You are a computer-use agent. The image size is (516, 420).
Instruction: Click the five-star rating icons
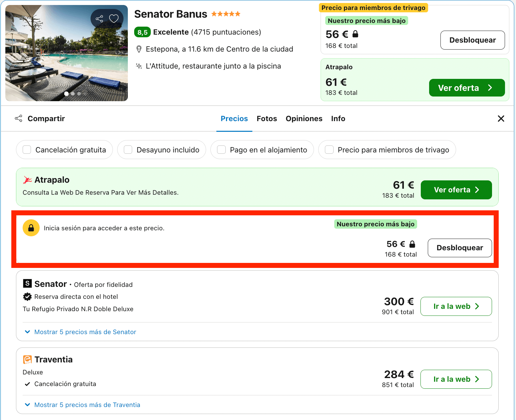point(226,14)
